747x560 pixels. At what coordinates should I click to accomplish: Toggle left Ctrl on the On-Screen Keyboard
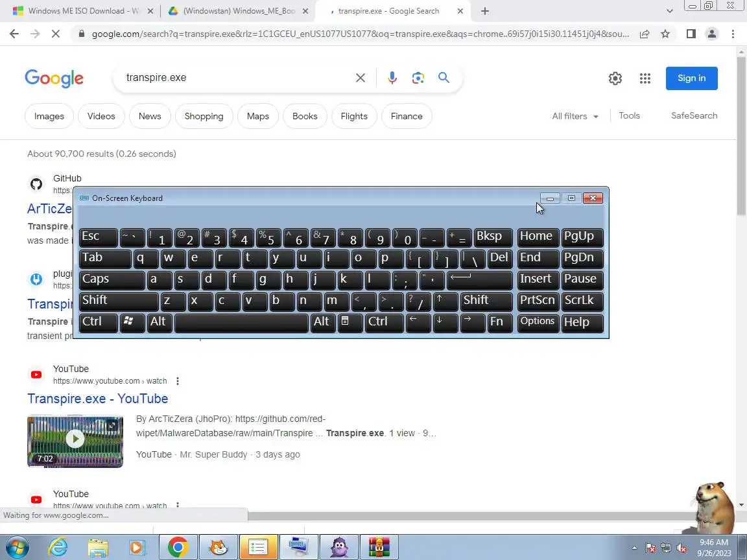98,322
